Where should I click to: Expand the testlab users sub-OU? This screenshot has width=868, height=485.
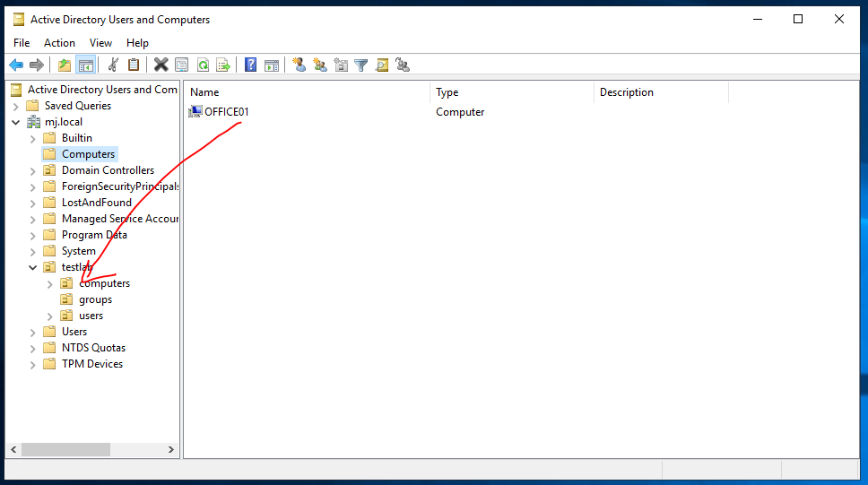50,316
